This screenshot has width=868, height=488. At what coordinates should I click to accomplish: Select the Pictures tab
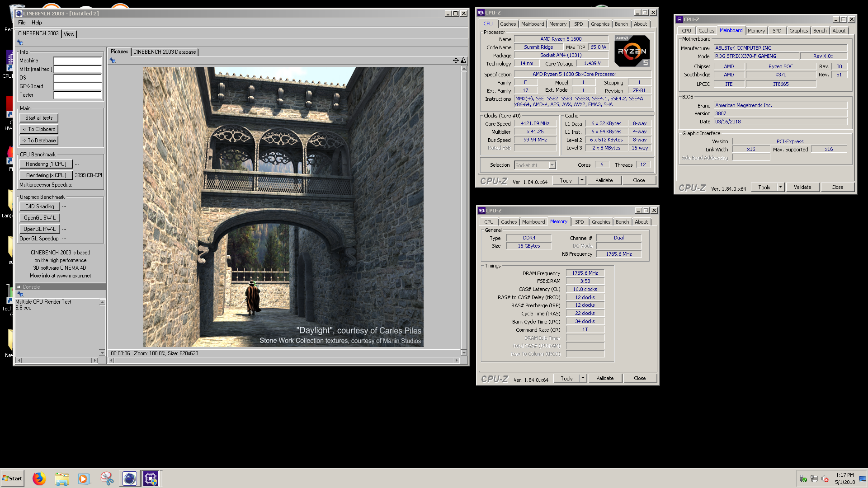(119, 52)
